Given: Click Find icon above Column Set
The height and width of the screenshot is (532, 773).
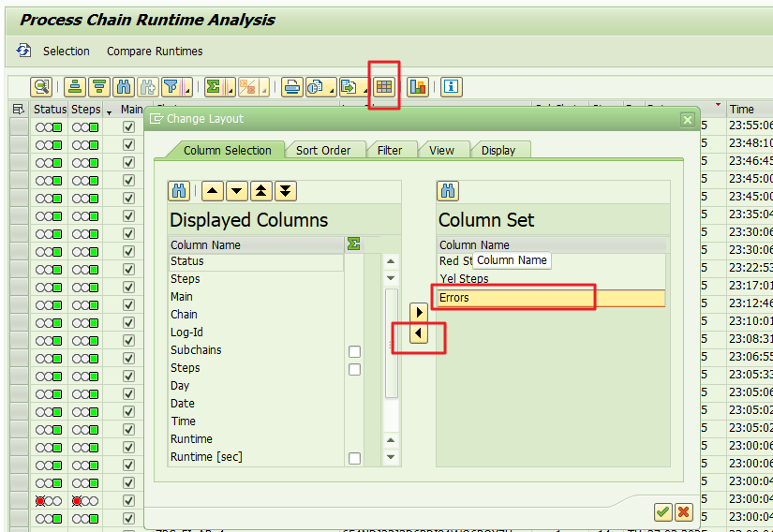Looking at the screenshot, I should (x=448, y=191).
